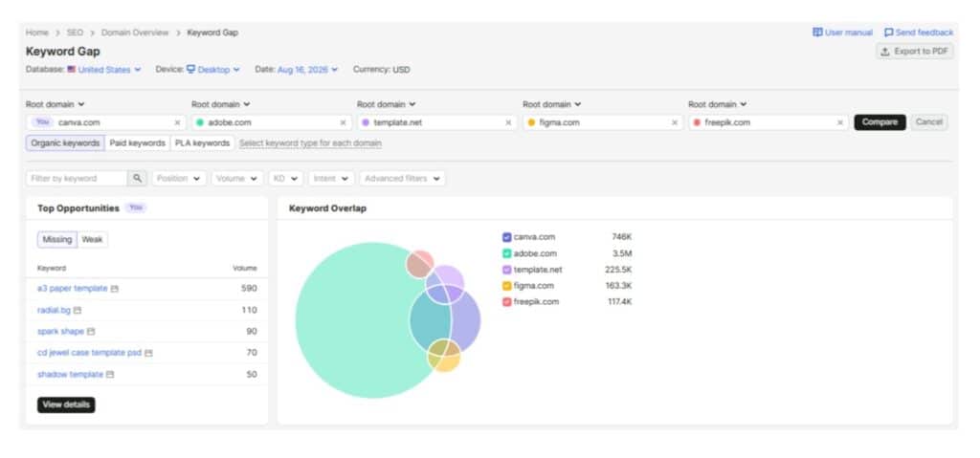This screenshot has height=458, width=980.
Task: Open the Volume filter dropdown
Action: pyautogui.click(x=237, y=179)
